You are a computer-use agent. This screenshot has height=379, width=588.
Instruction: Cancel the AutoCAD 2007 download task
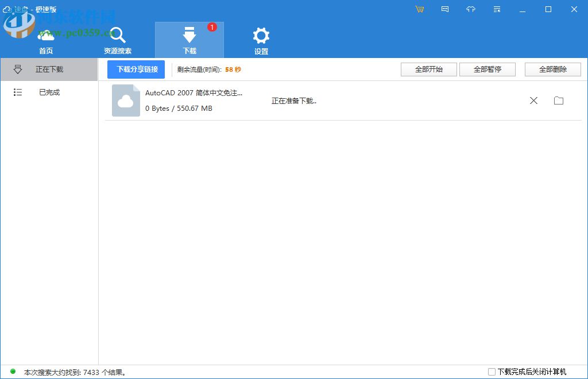coord(533,100)
